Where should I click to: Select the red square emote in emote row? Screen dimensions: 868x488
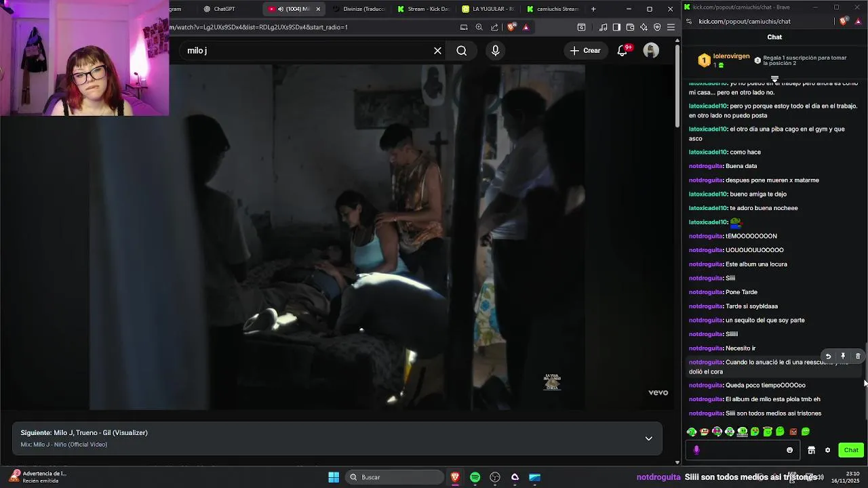coord(793,432)
